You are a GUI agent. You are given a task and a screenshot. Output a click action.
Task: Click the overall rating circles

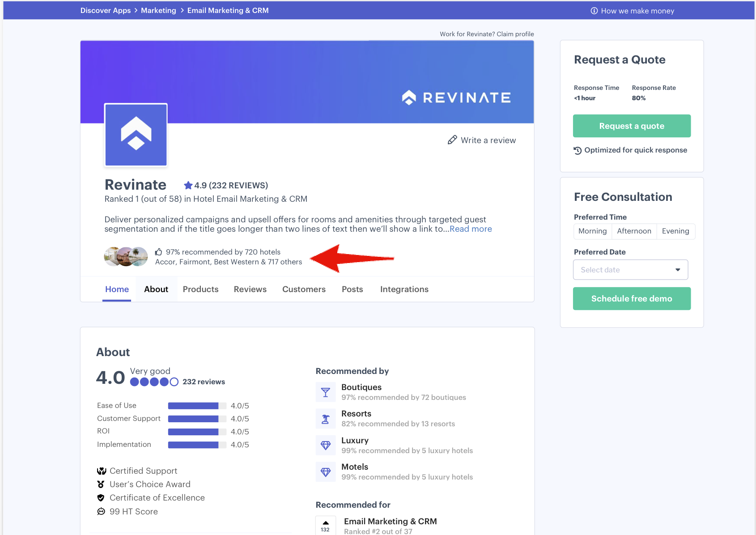pos(154,382)
